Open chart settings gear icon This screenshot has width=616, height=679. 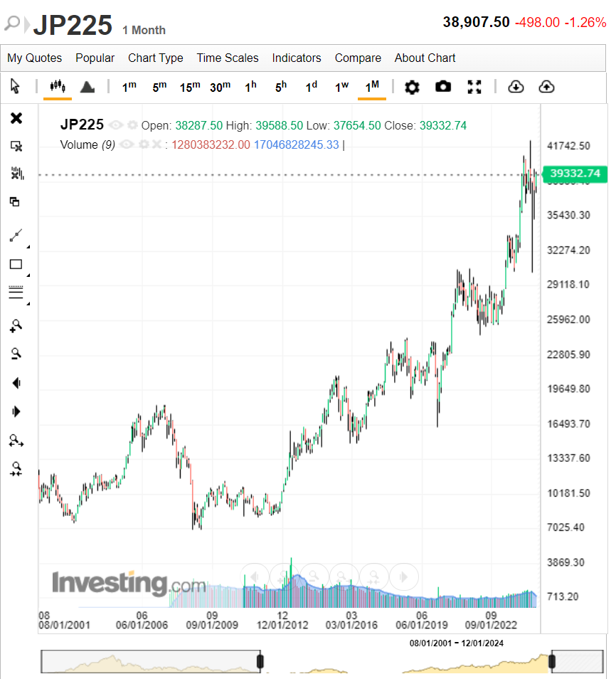tap(412, 87)
